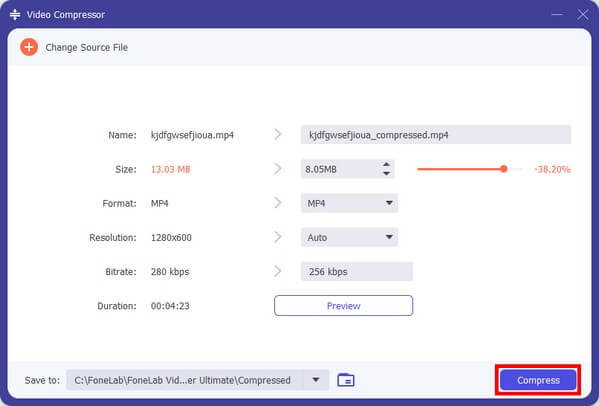Click the arrow icon beside Resolution row

278,237
